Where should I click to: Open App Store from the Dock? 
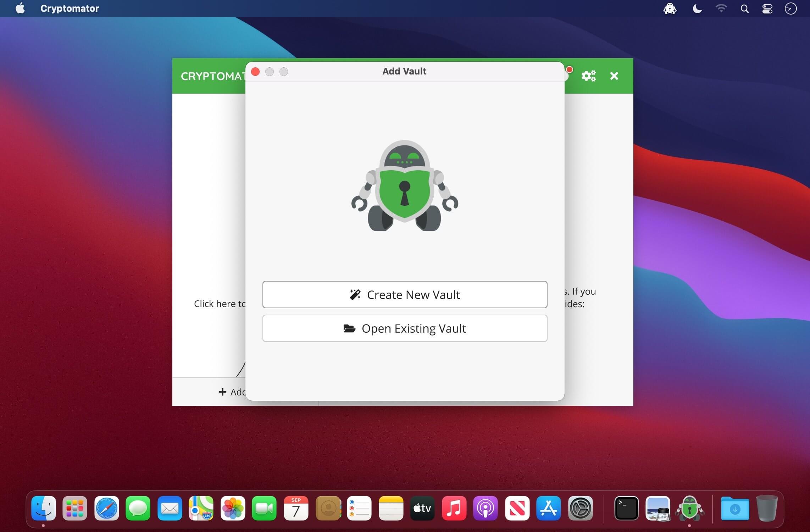click(549, 508)
